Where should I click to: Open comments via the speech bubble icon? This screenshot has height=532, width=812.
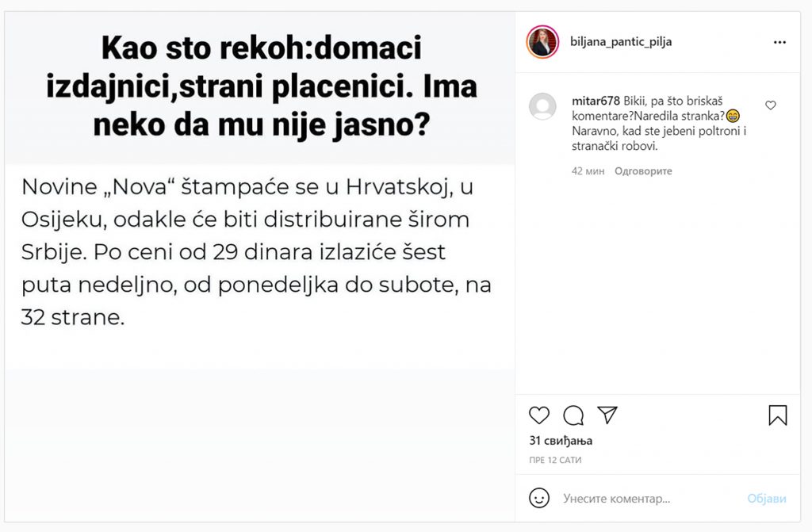[x=573, y=415]
